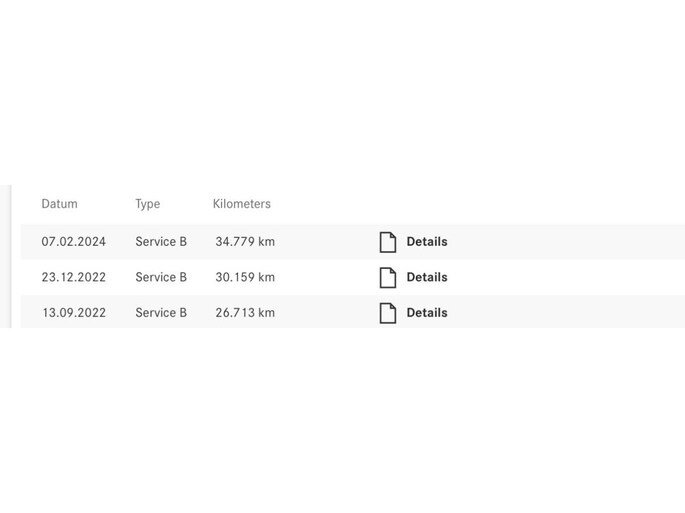Open Details link for 30.159 km service
Screen dimensions: 685x513
tap(426, 277)
